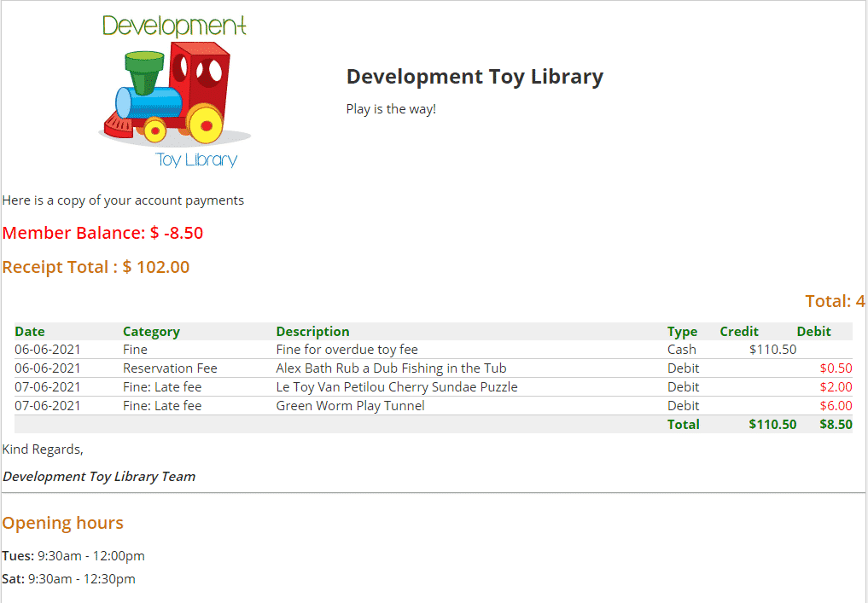Screen dimensions: 868x603
Task: Click the $110.50 credit in Fine row
Action: (772, 350)
